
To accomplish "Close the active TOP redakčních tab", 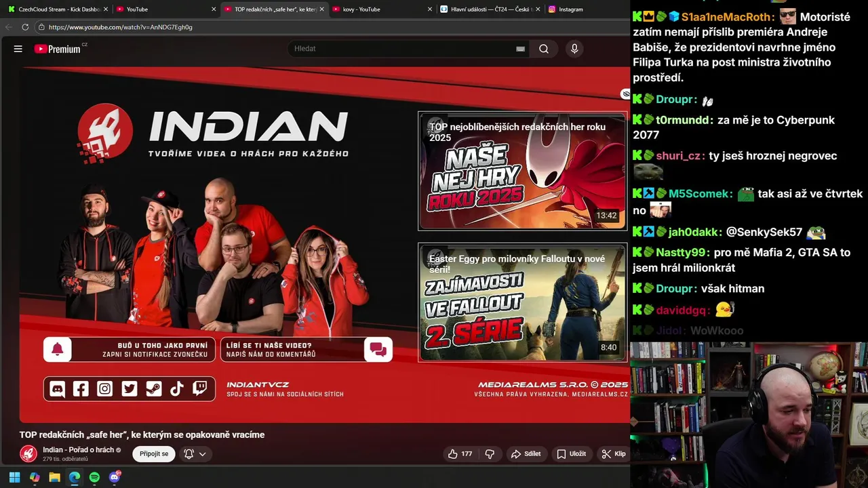I will coord(322,9).
